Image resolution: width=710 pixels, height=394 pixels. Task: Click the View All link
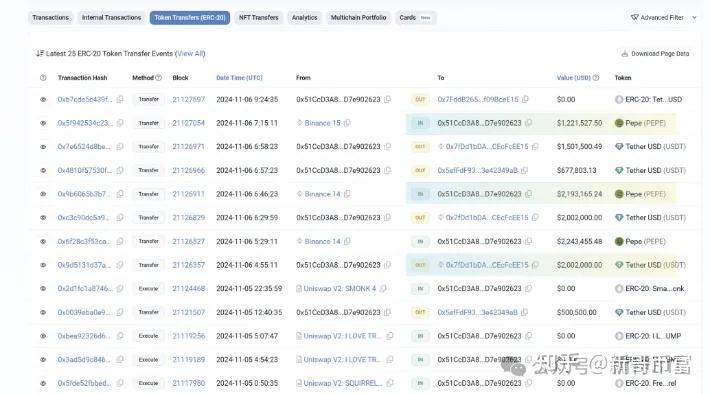coord(190,53)
